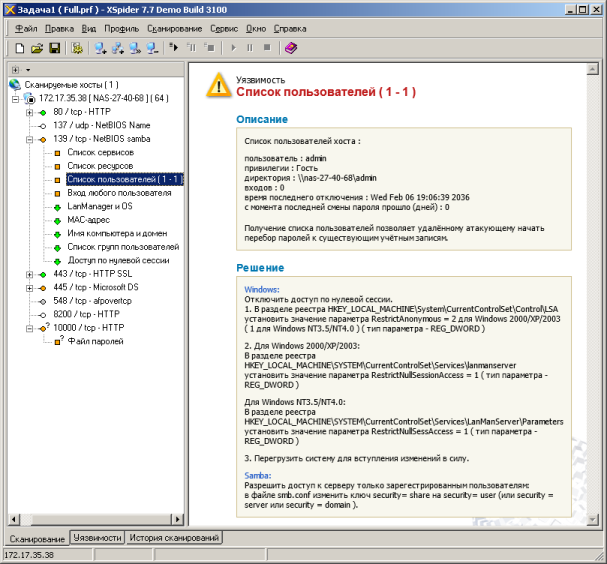Remove host with the computer-minus icon

(152, 48)
